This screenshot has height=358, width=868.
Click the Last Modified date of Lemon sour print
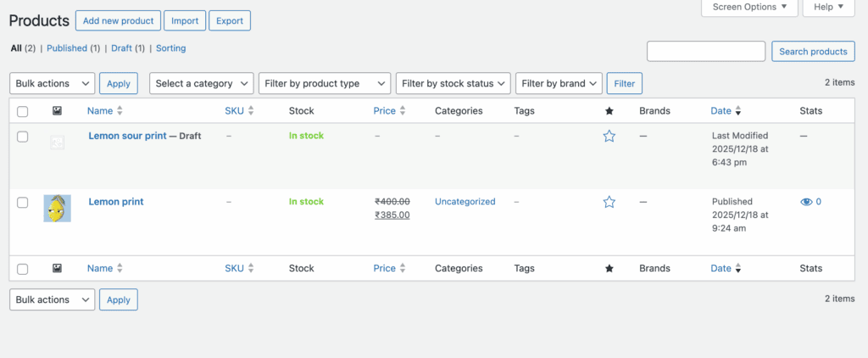pos(740,149)
